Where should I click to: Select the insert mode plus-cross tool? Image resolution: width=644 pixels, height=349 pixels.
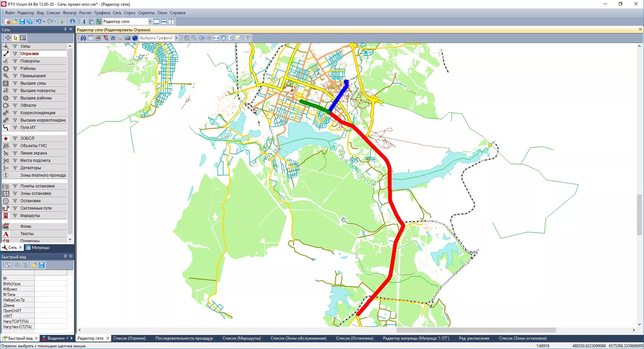8,38
